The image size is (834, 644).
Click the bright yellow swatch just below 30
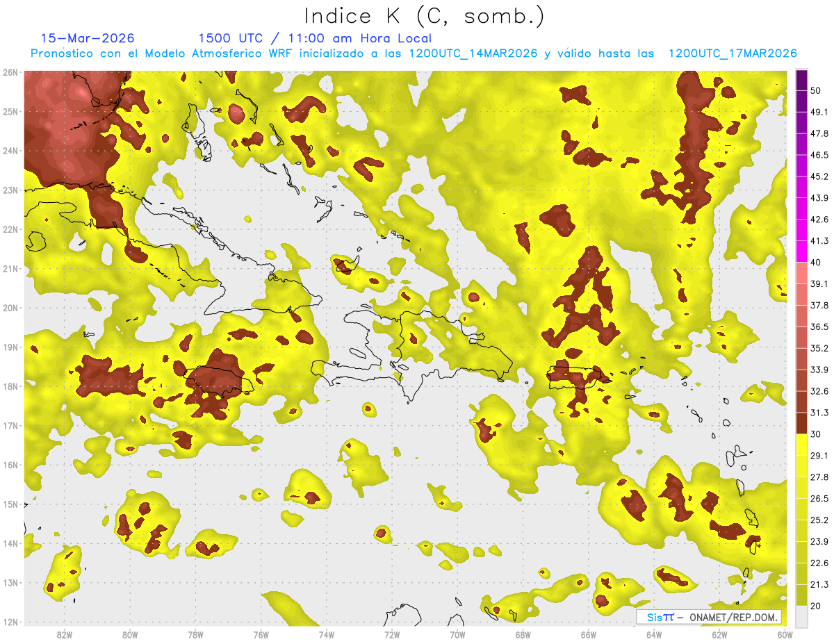point(801,445)
